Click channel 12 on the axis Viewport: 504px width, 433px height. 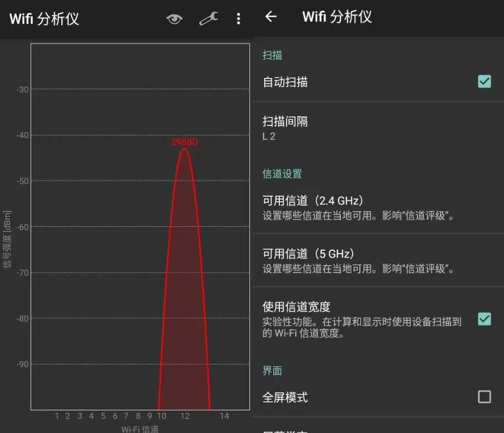(185, 416)
